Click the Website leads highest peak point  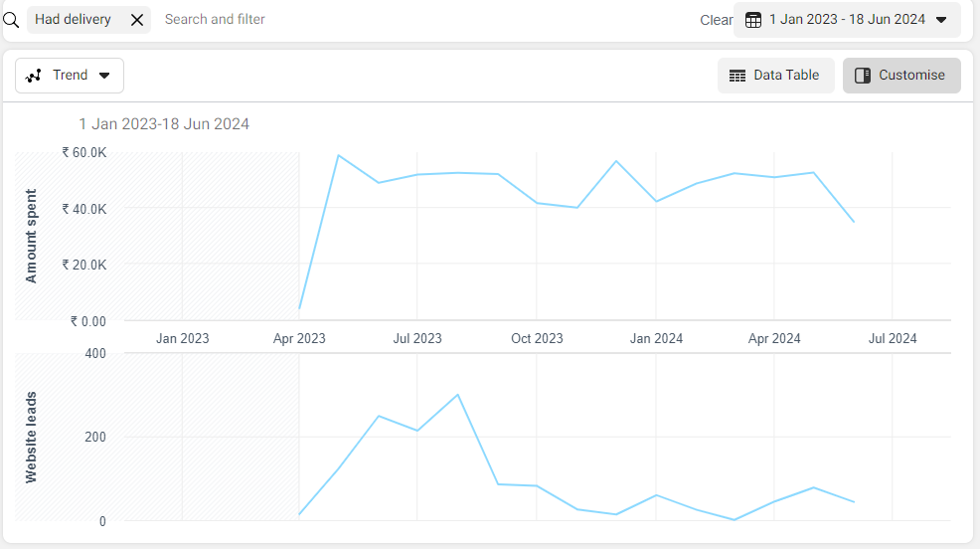(x=458, y=395)
